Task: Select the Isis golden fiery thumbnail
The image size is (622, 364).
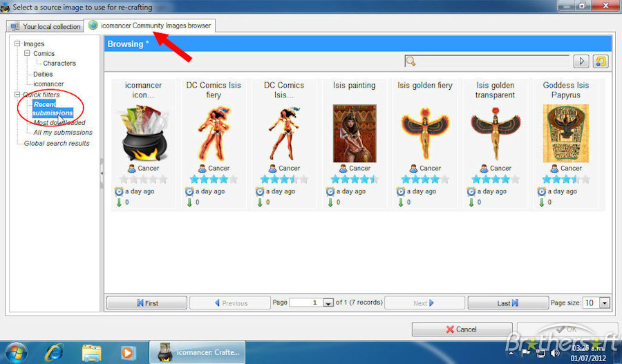Action: coord(425,133)
